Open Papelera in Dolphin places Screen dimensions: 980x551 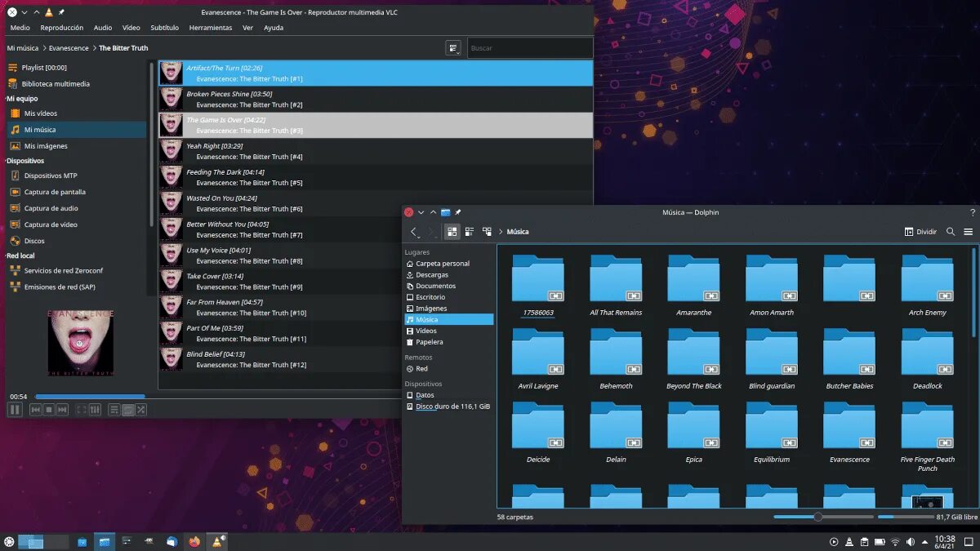click(448, 342)
